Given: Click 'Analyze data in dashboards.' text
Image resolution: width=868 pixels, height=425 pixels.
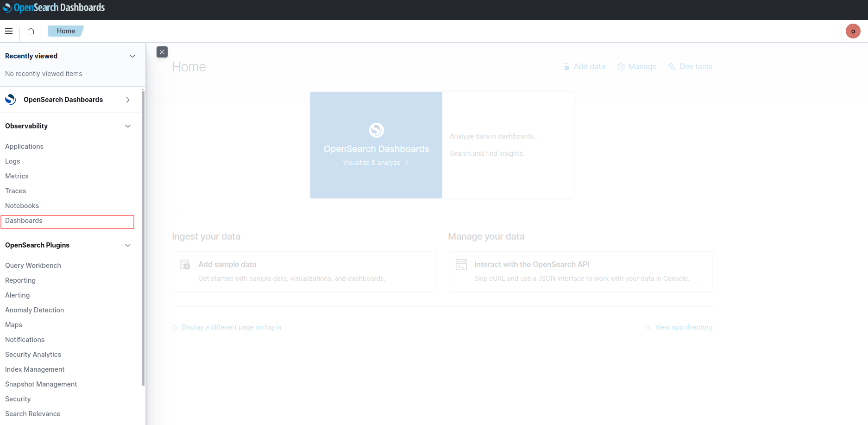Looking at the screenshot, I should tap(492, 136).
